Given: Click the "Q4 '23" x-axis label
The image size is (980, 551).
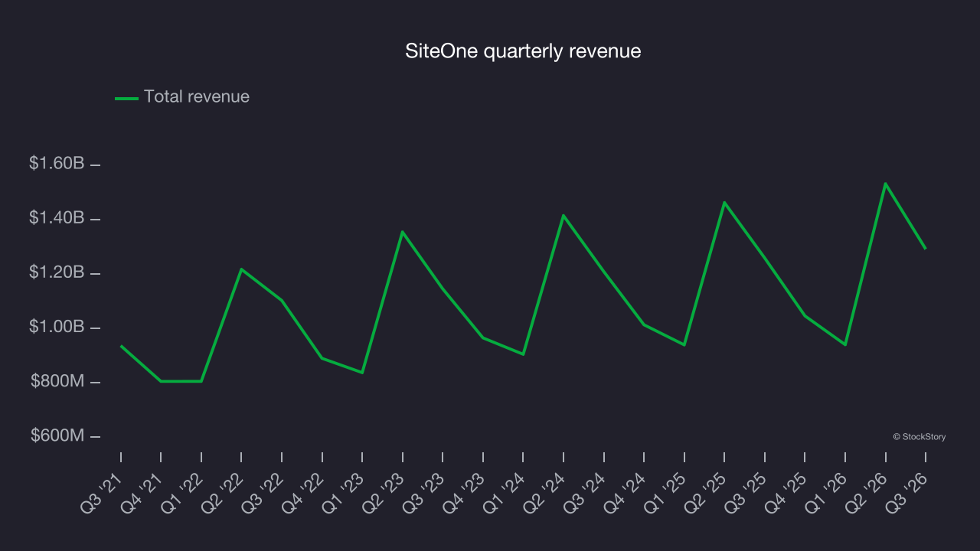Looking at the screenshot, I should [464, 493].
